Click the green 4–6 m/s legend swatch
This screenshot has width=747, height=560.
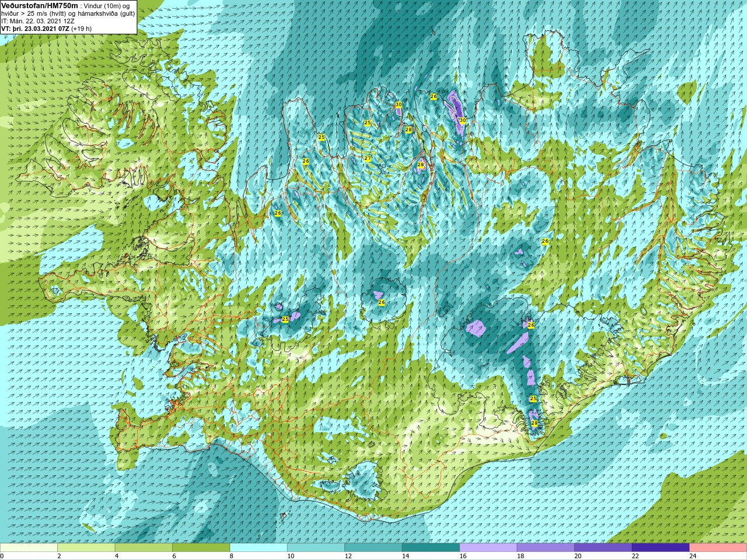[x=144, y=548]
